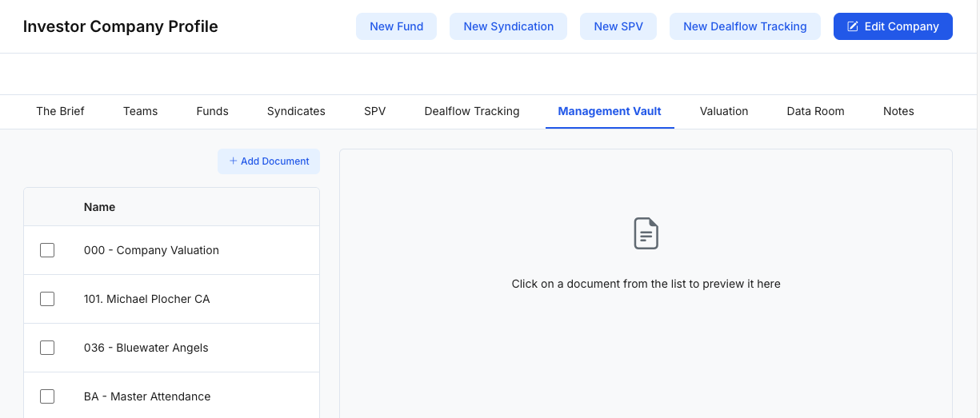The width and height of the screenshot is (980, 418).
Task: Start a New Dealflow Tracking
Action: 744,26
